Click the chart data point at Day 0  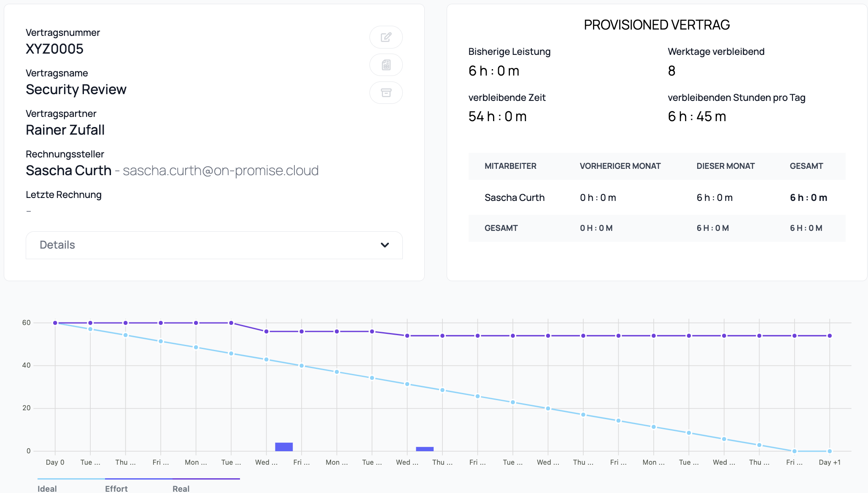[x=55, y=323]
